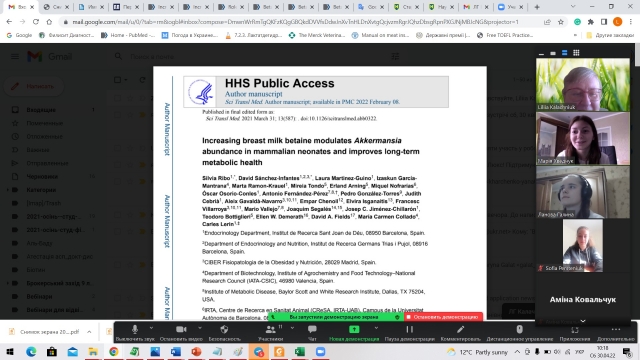Reload page in Chrome
640x360 pixels.
[x=36, y=22]
